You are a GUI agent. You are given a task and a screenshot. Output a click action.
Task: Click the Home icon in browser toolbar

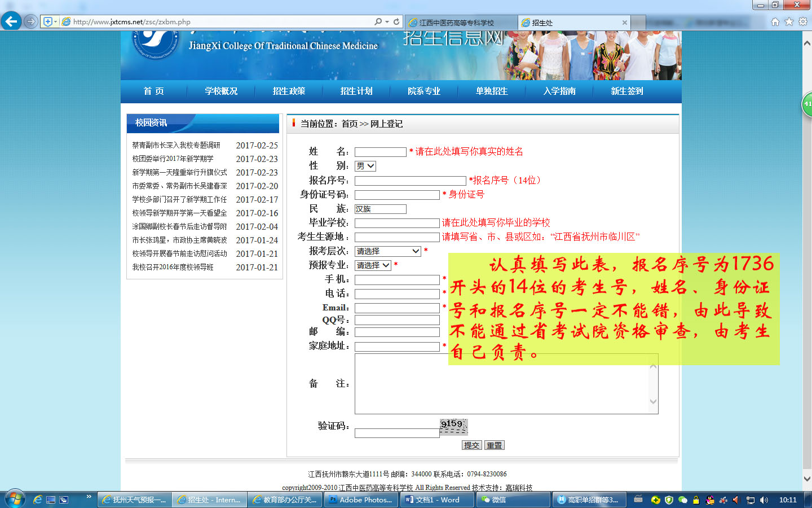point(775,21)
